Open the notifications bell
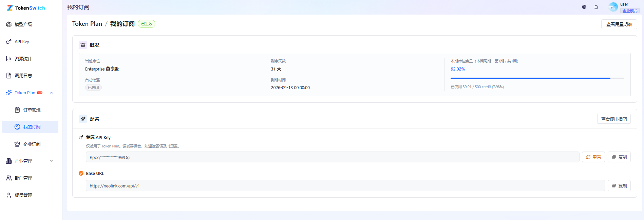This screenshot has width=644, height=220. pyautogui.click(x=596, y=7)
